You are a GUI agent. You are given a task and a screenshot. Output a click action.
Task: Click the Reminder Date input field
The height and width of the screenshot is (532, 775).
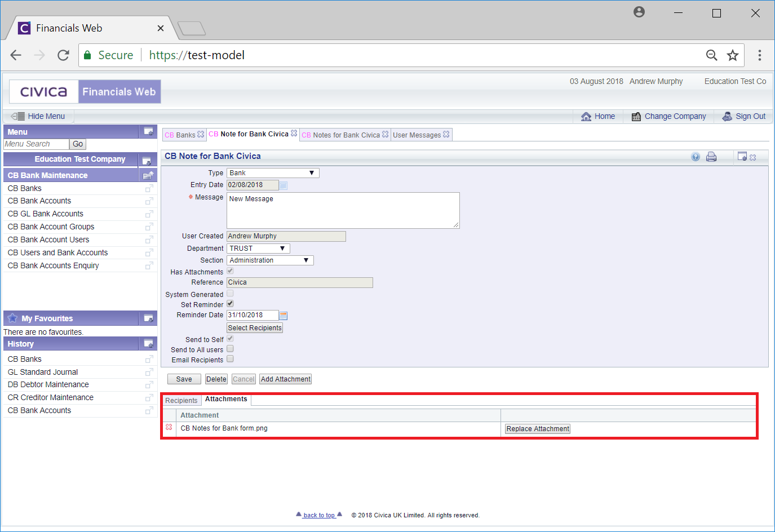point(253,315)
